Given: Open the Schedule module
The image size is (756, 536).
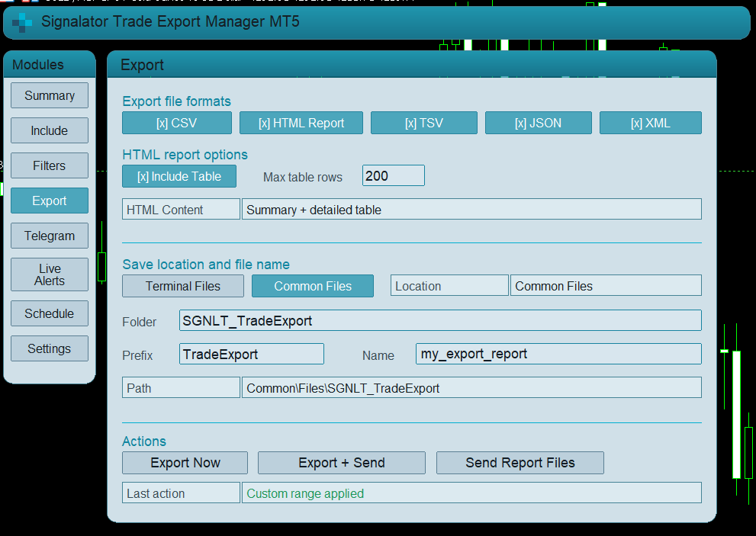Looking at the screenshot, I should click(x=50, y=313).
